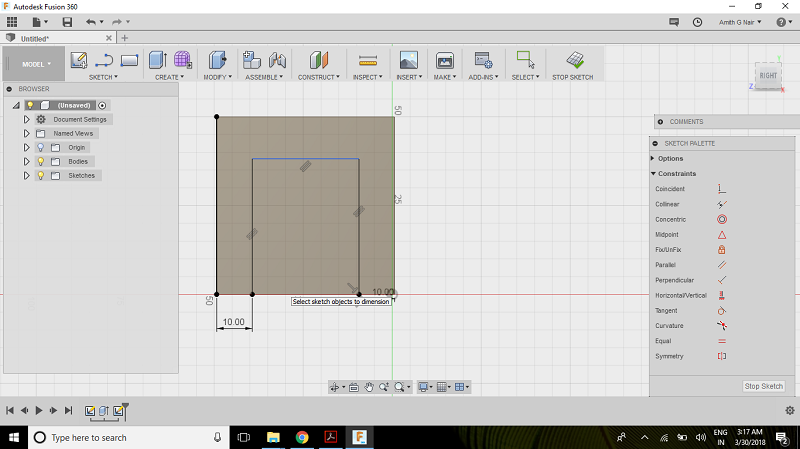Select the Insert image icon
The image size is (800, 449).
click(409, 60)
